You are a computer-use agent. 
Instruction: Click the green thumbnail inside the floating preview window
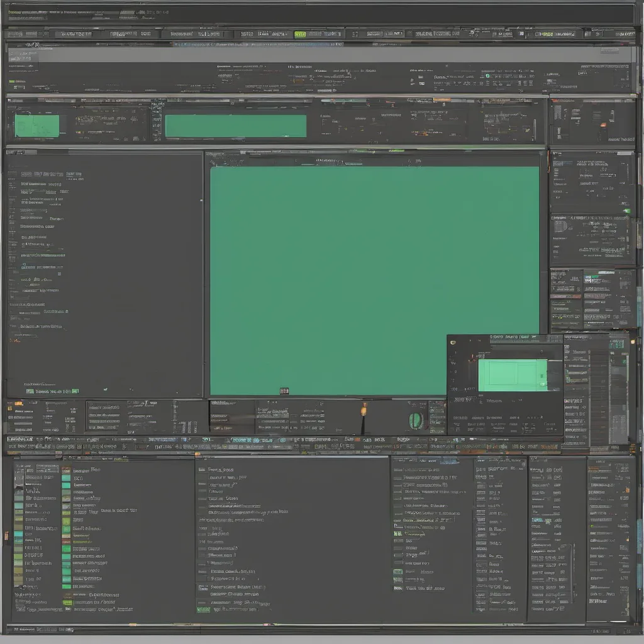[x=512, y=375]
